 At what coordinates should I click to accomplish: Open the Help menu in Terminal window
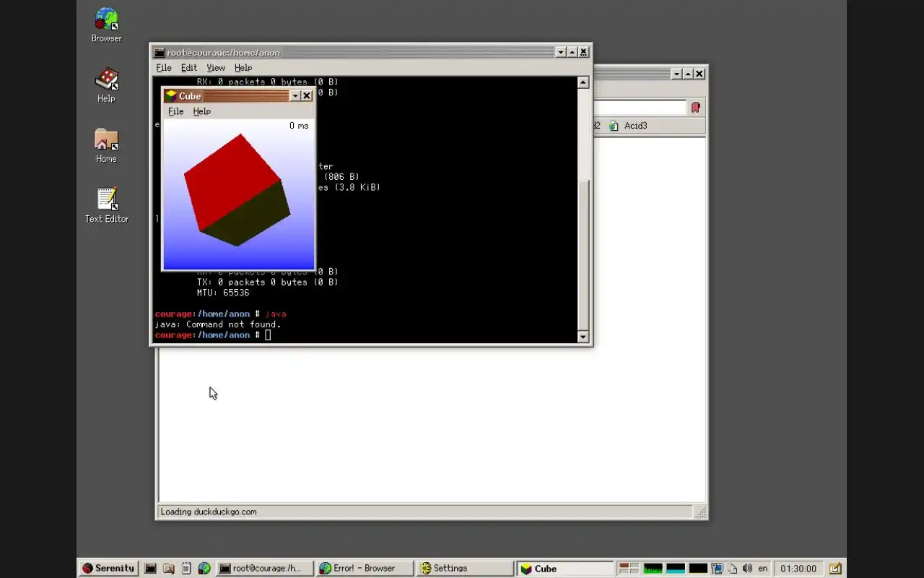click(x=243, y=67)
